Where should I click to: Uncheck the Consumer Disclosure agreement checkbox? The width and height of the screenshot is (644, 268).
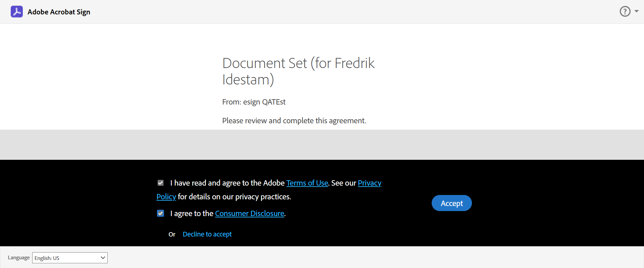tap(161, 213)
